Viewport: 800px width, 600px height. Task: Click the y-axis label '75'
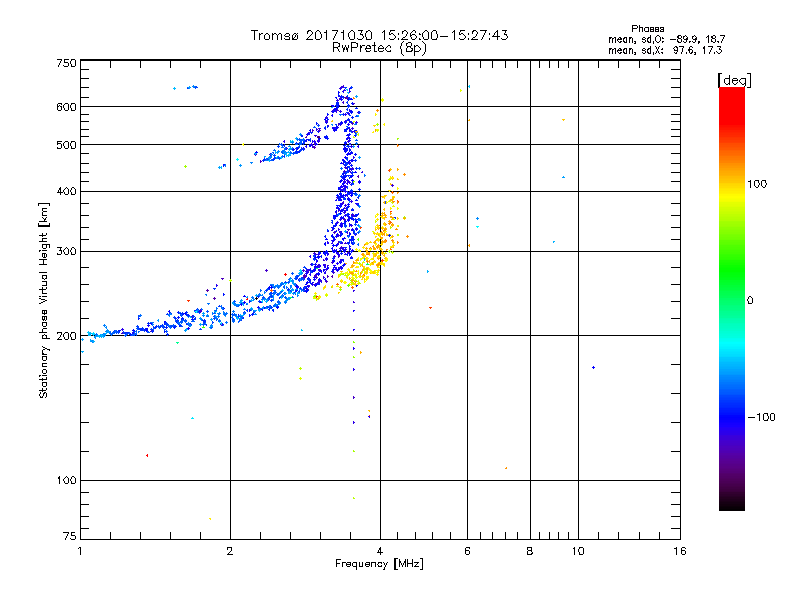tap(70, 536)
